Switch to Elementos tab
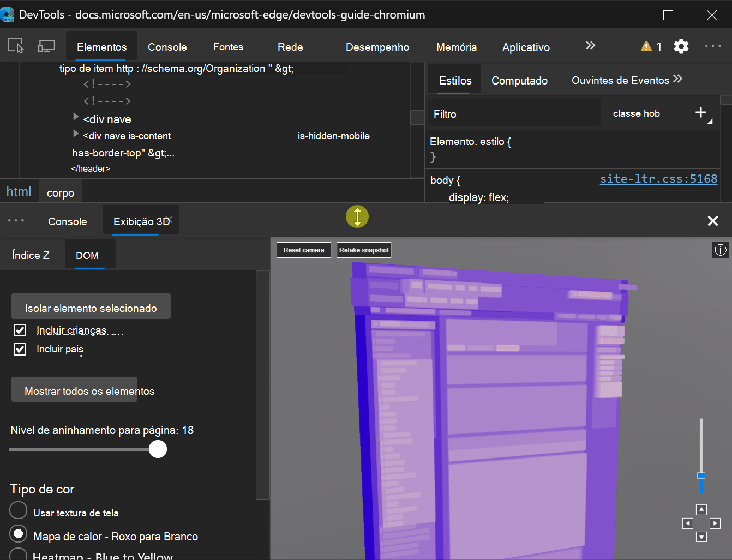Viewport: 732px width, 560px height. point(102,47)
